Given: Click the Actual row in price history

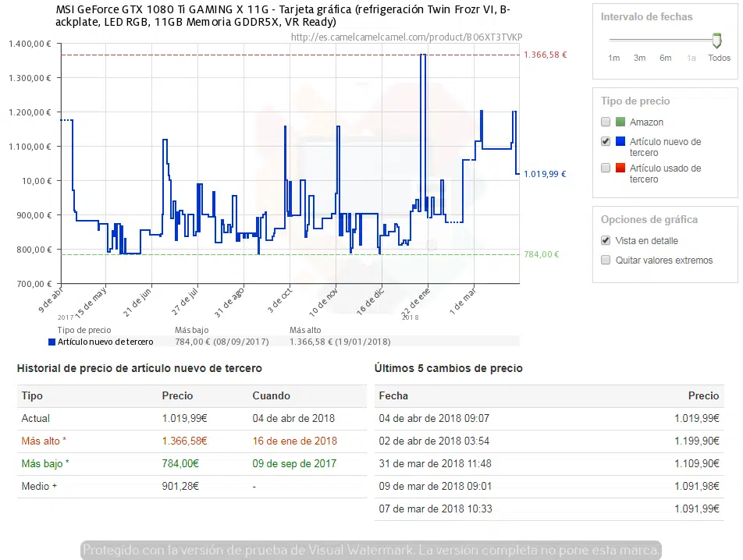Looking at the screenshot, I should (x=192, y=419).
